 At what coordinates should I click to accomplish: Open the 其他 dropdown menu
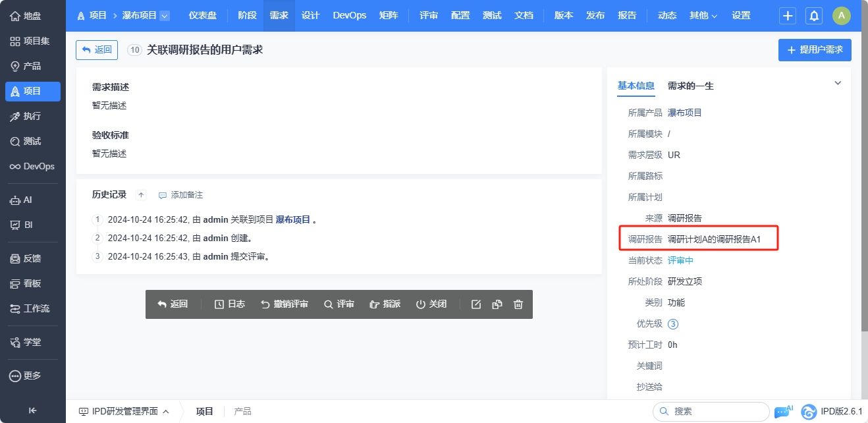pyautogui.click(x=703, y=16)
